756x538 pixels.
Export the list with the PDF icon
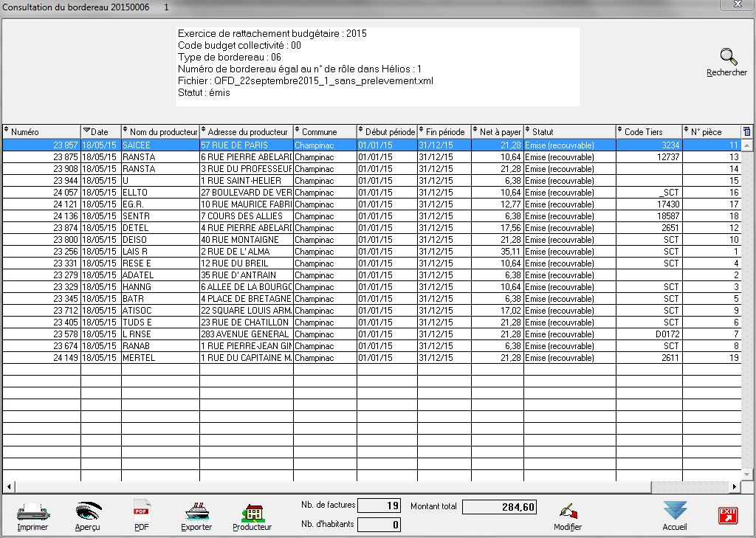click(141, 511)
